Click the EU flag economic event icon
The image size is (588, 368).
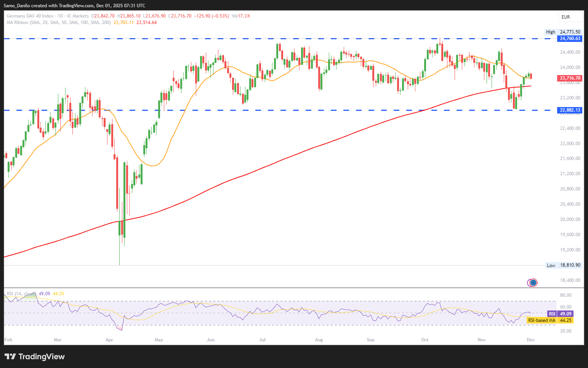pyautogui.click(x=534, y=282)
